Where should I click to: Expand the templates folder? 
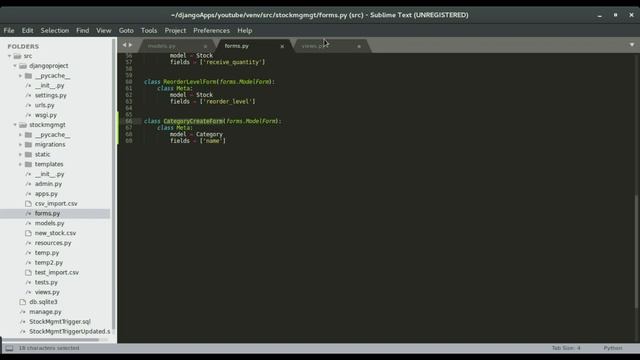(x=20, y=164)
